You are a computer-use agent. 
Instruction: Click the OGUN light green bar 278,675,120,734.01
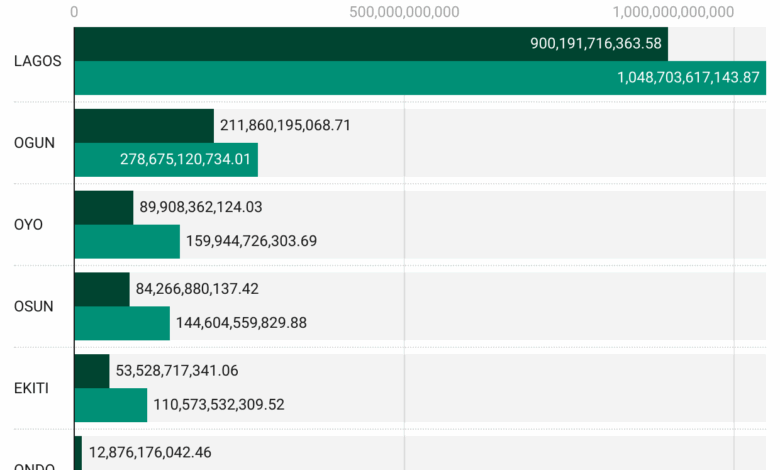166,160
